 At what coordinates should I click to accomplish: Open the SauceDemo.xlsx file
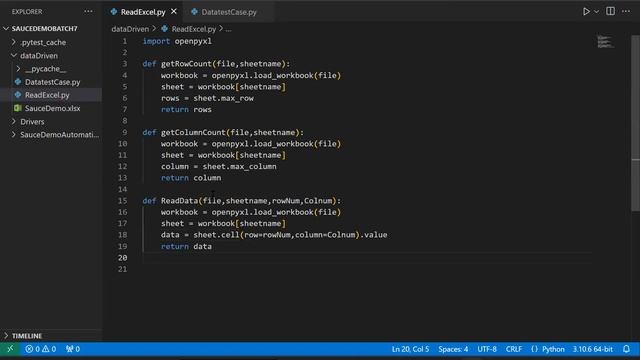[x=52, y=108]
